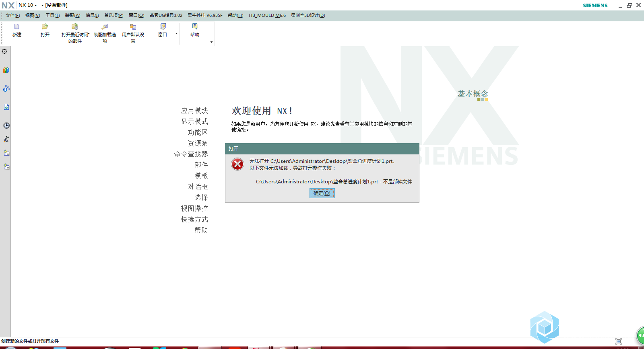Open the 装配(A) menu
Screen dimensions: 644x349
click(x=72, y=15)
